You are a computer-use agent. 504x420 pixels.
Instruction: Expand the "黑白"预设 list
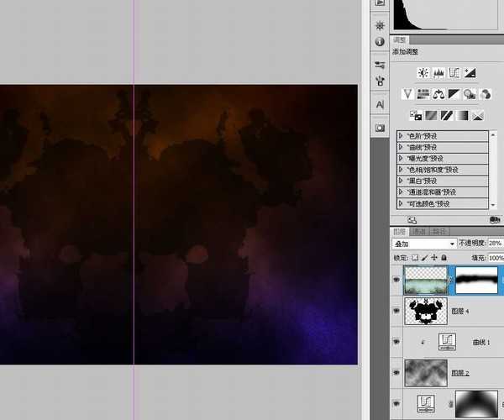tap(401, 181)
